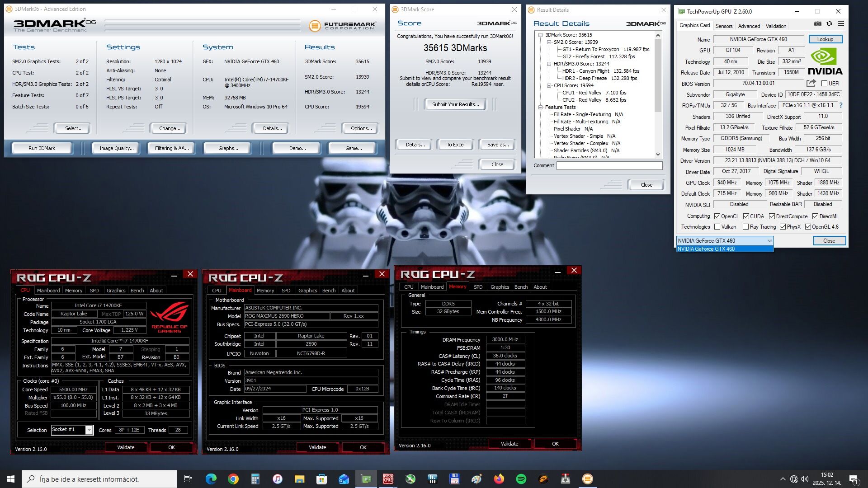Viewport: 868px width, 488px height.
Task: Click the BIOS export share icon
Action: (811, 83)
